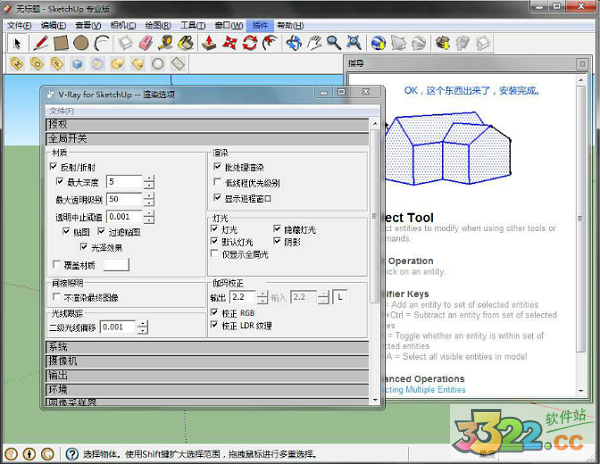Click the Get Models download icon
Image resolution: width=600 pixels, height=464 pixels.
click(443, 43)
